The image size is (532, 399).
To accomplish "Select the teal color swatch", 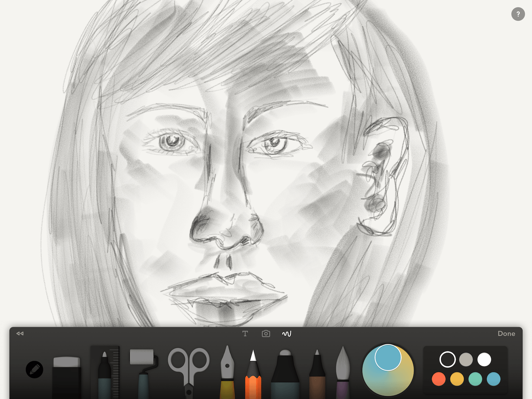I will point(475,379).
